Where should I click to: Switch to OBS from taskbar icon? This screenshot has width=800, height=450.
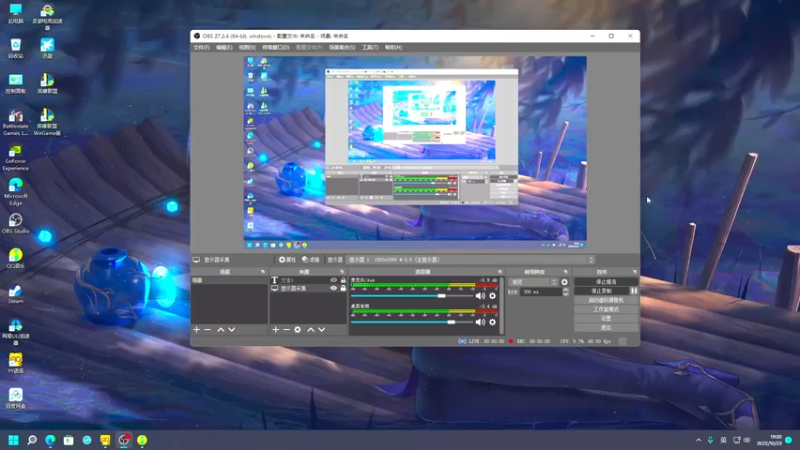pyautogui.click(x=123, y=440)
